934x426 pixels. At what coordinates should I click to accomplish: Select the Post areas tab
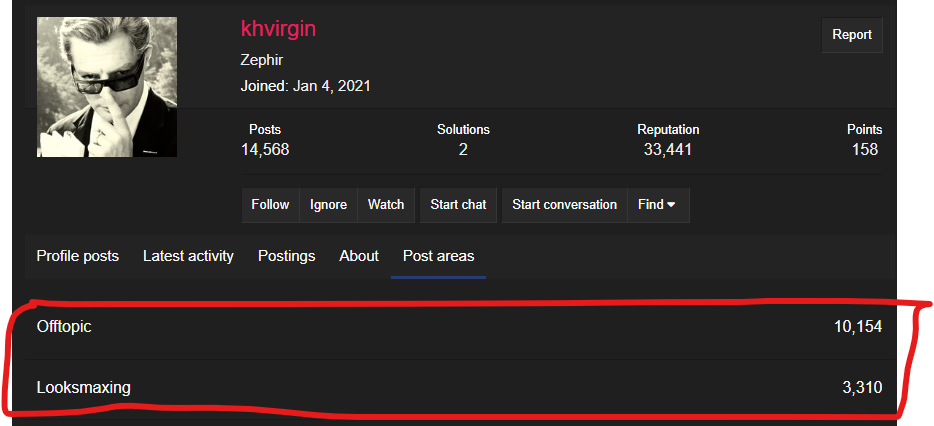(438, 256)
